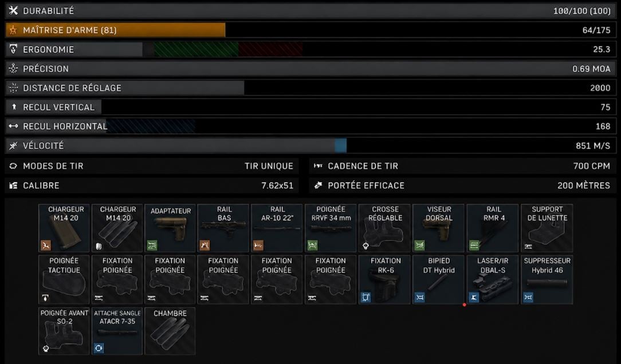The height and width of the screenshot is (364, 621).
Task: Click the Portée efficace icon
Action: pos(318,185)
